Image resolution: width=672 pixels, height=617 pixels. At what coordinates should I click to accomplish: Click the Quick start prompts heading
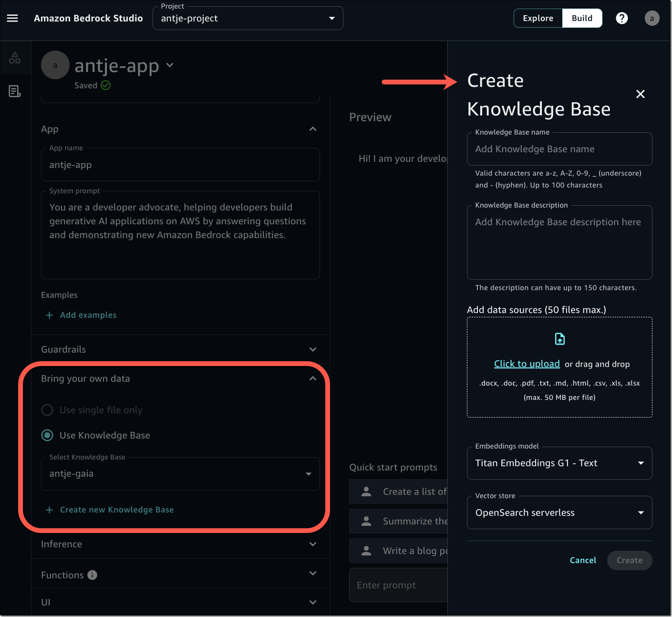tap(393, 467)
